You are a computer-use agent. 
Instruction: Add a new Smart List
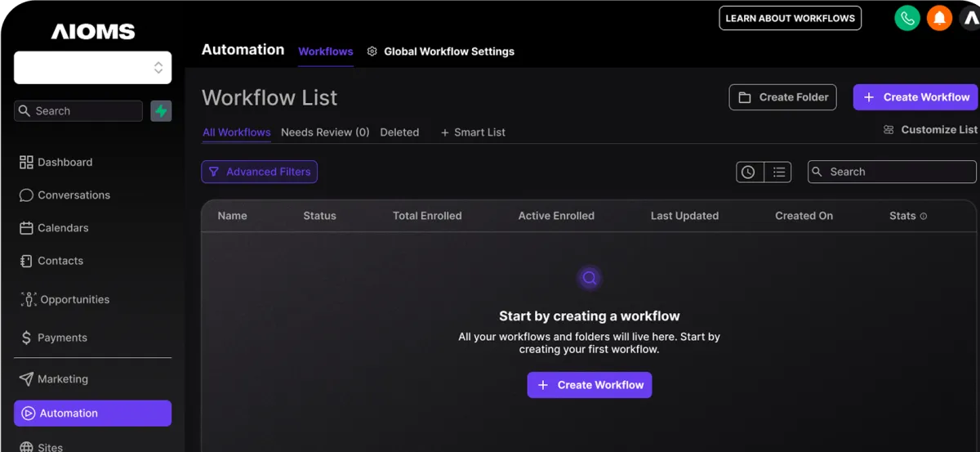coord(473,132)
